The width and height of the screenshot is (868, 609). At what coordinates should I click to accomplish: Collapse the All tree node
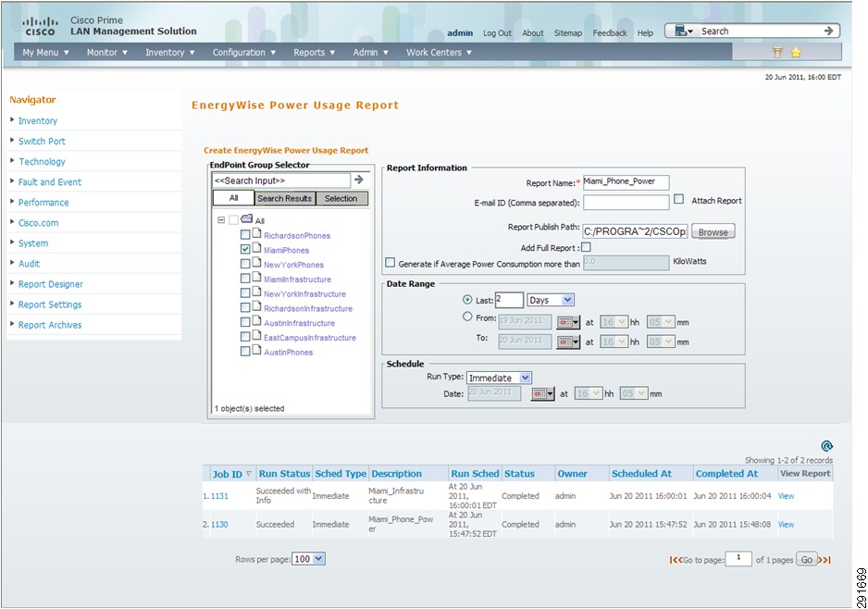(221, 219)
